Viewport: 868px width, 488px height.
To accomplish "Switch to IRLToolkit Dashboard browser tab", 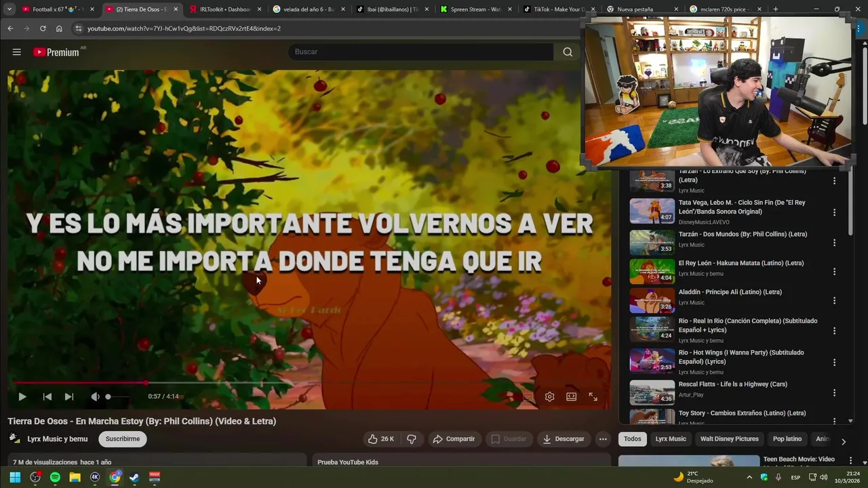I will (225, 9).
